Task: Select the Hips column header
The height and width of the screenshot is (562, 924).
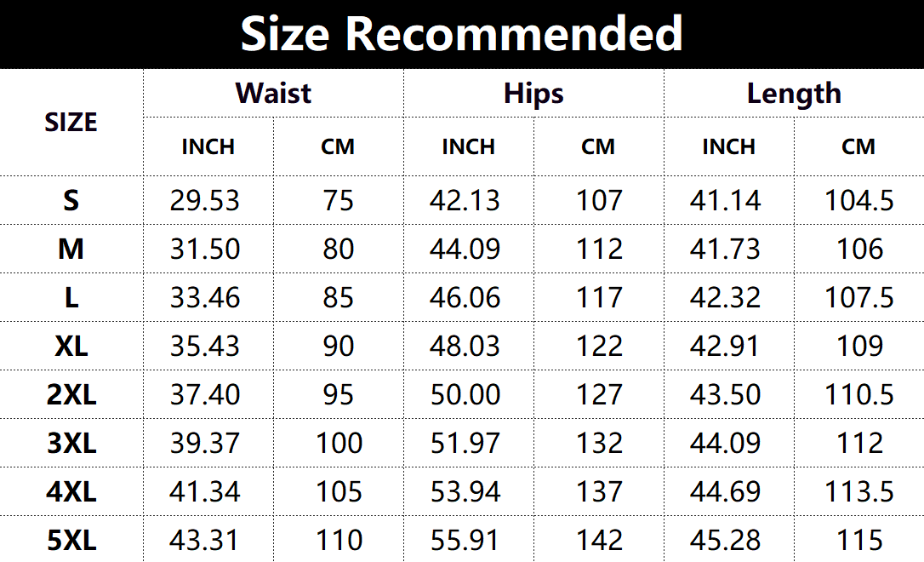Action: click(x=533, y=93)
